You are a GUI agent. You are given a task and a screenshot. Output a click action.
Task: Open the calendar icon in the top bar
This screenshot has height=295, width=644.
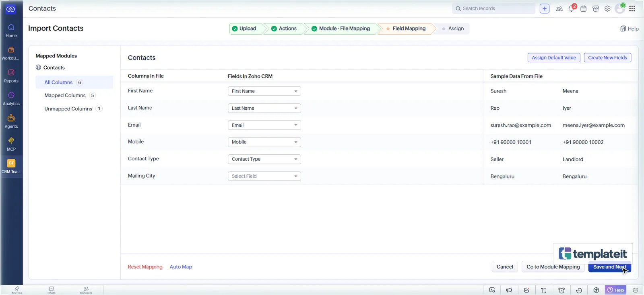pyautogui.click(x=584, y=8)
